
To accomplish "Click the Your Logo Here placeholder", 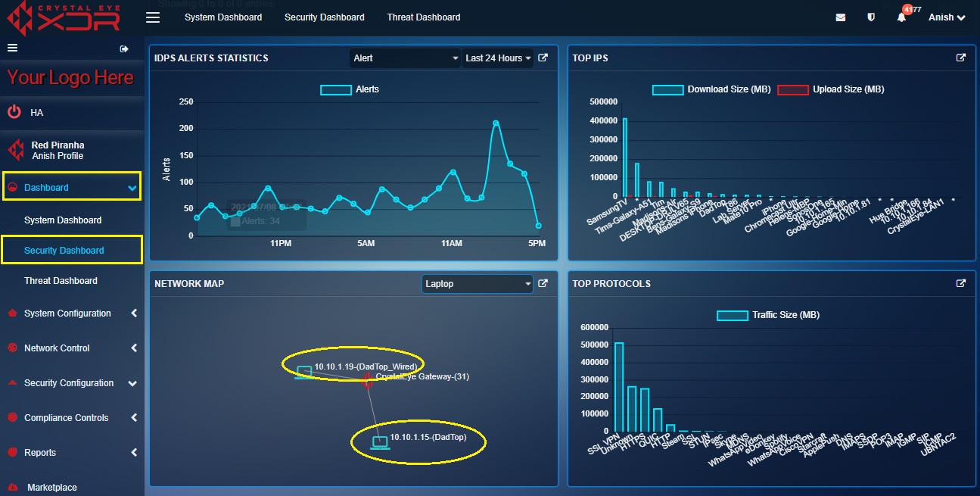I will tap(70, 78).
